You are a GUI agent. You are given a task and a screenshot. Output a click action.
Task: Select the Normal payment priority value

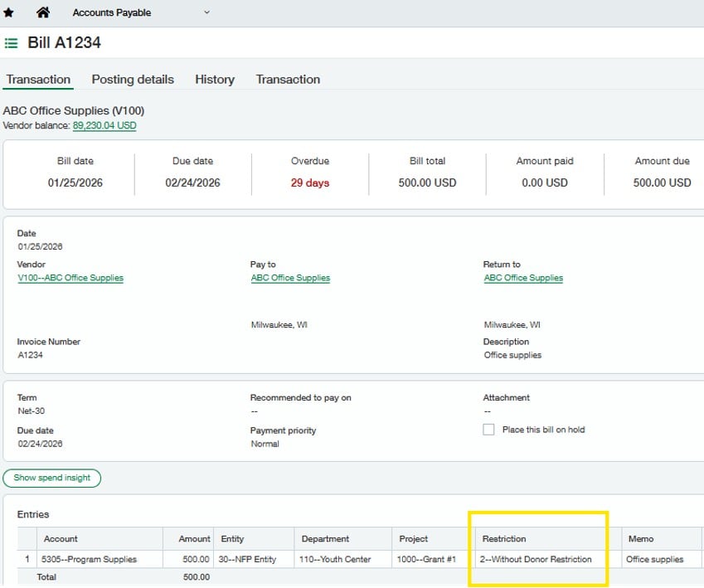[x=265, y=444]
